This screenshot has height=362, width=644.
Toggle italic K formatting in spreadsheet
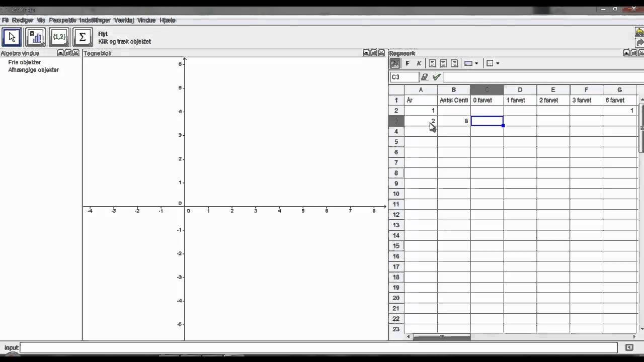click(x=419, y=63)
